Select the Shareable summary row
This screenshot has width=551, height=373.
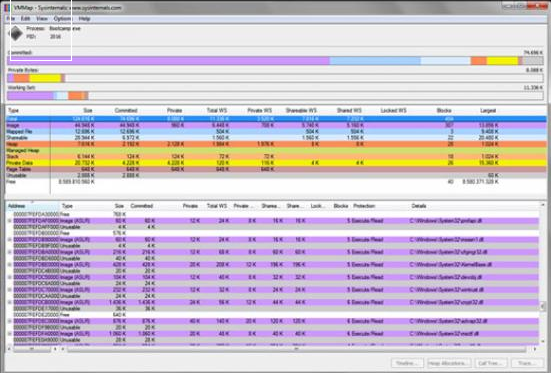click(276, 138)
